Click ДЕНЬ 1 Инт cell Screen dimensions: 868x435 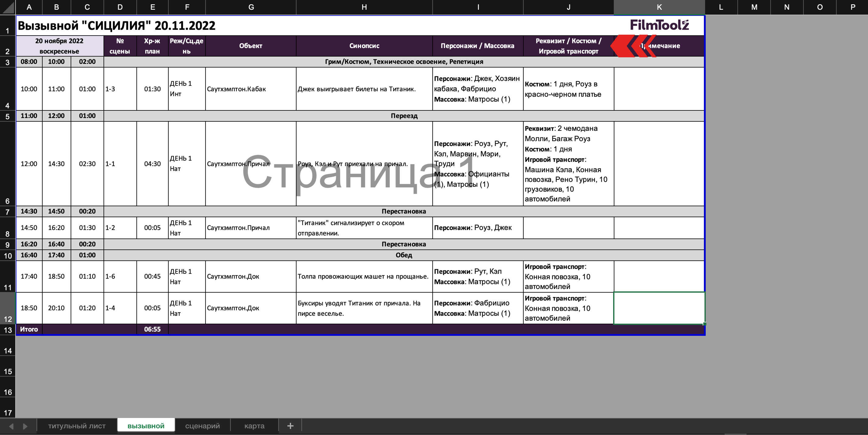[x=187, y=89]
